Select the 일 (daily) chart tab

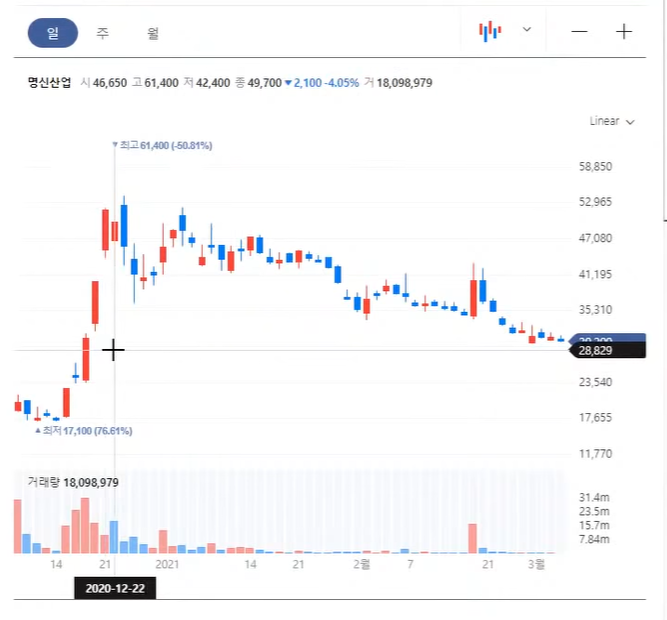53,33
